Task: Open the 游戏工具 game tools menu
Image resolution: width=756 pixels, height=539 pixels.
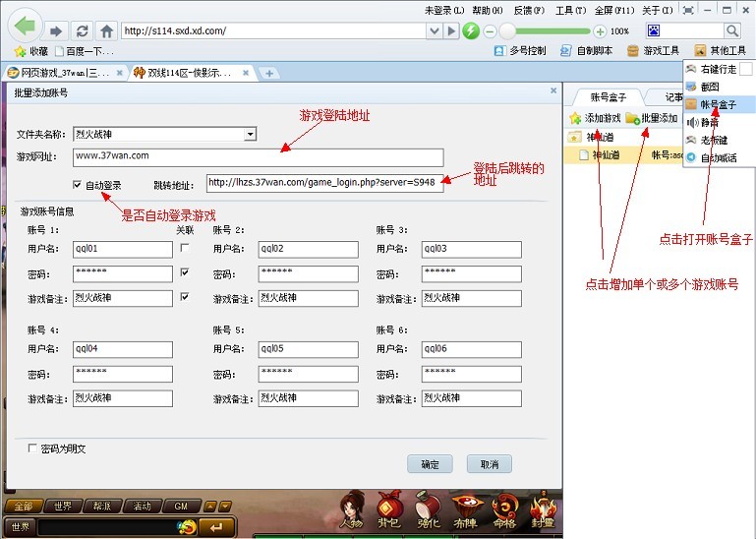Action: [653, 51]
